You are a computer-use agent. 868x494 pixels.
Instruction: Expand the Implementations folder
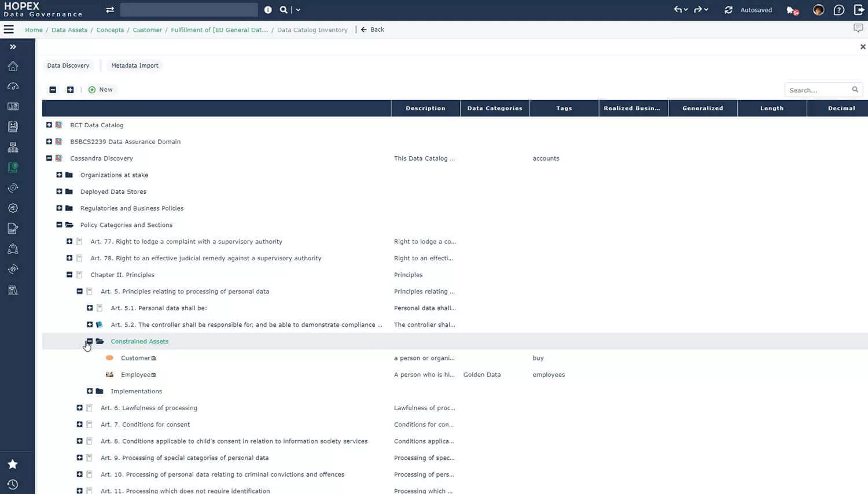coord(90,391)
